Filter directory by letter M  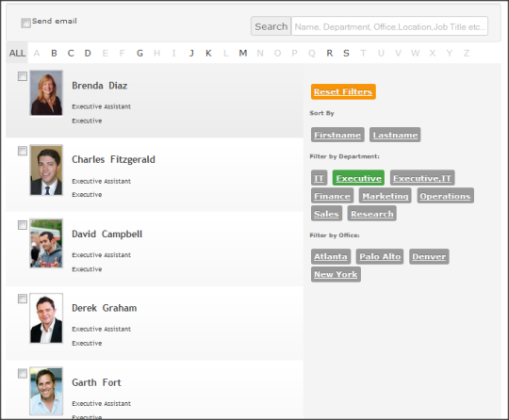point(243,53)
